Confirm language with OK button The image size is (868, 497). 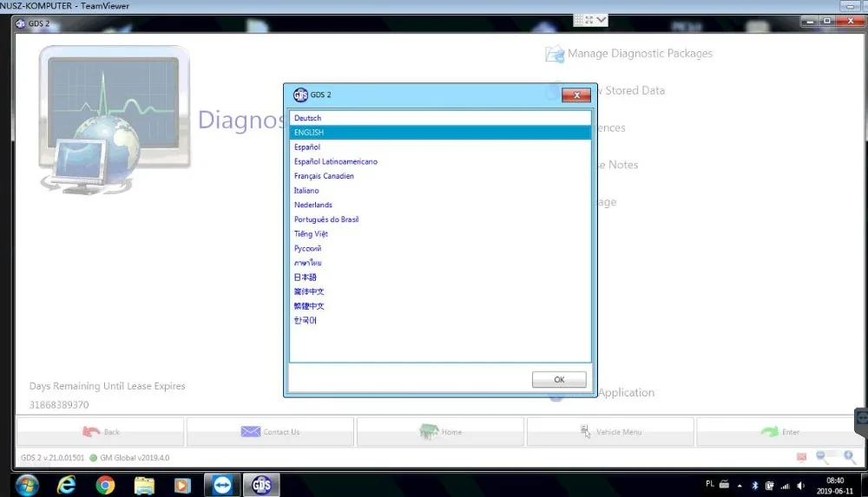pyautogui.click(x=559, y=379)
